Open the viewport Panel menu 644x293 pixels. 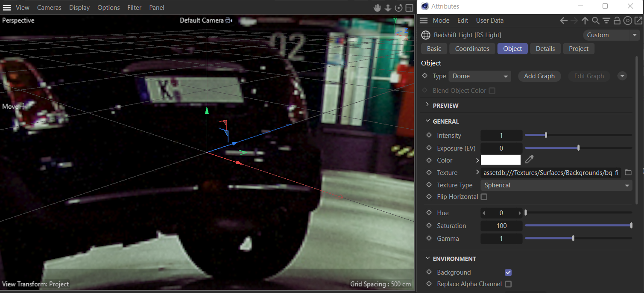(x=157, y=8)
